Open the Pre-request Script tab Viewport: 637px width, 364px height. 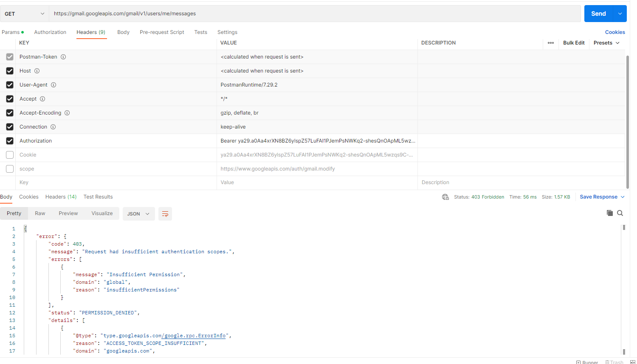tap(162, 32)
